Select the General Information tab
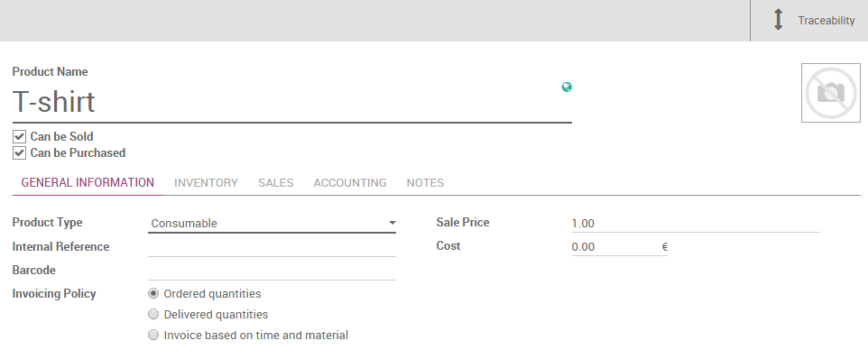Viewport: 868px width, 359px height. 88,183
